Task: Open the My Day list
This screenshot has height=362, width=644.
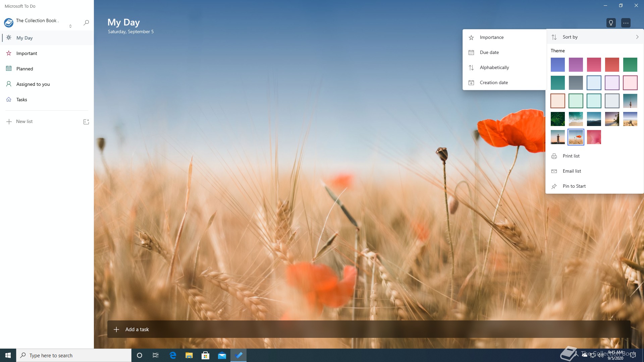Action: (47, 38)
